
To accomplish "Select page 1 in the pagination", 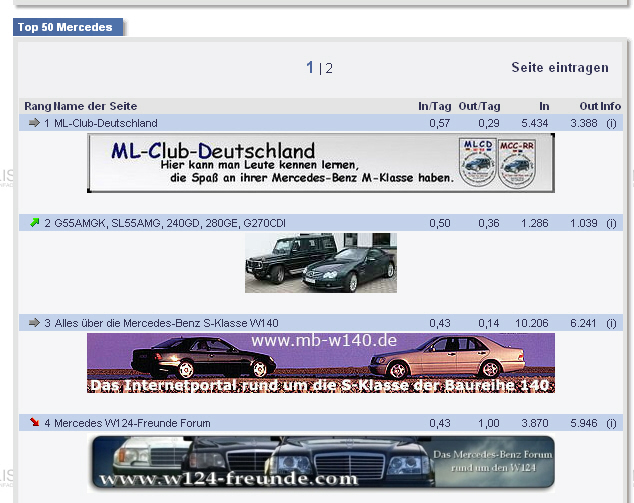I will coord(310,67).
